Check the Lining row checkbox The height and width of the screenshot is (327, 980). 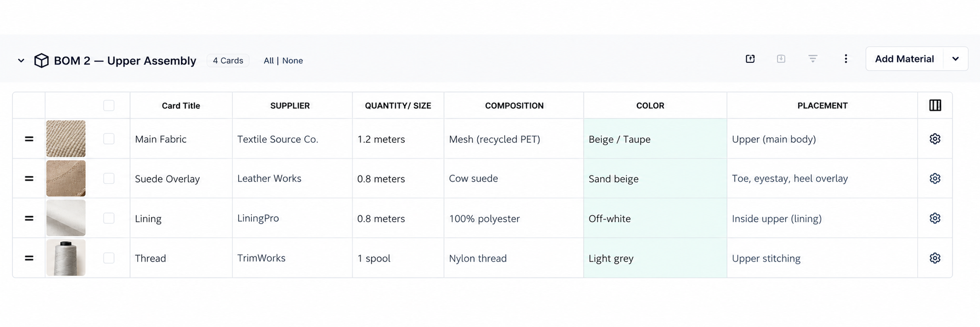tap(109, 218)
